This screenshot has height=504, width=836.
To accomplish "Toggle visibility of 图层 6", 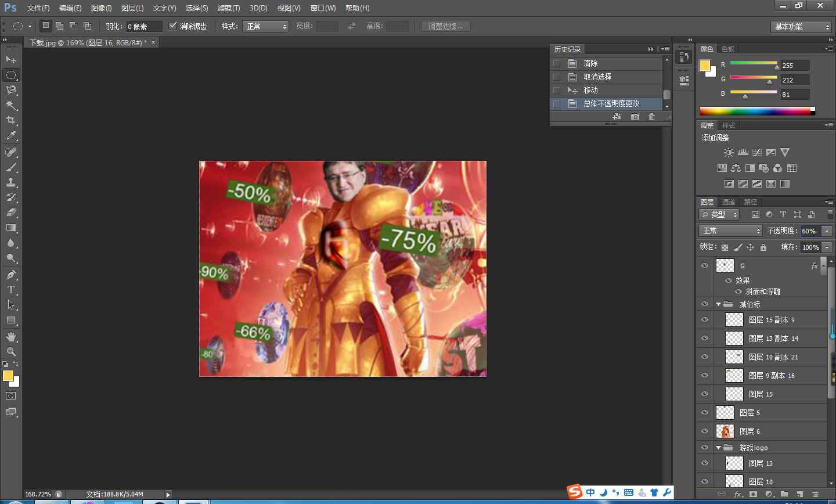I will (705, 431).
